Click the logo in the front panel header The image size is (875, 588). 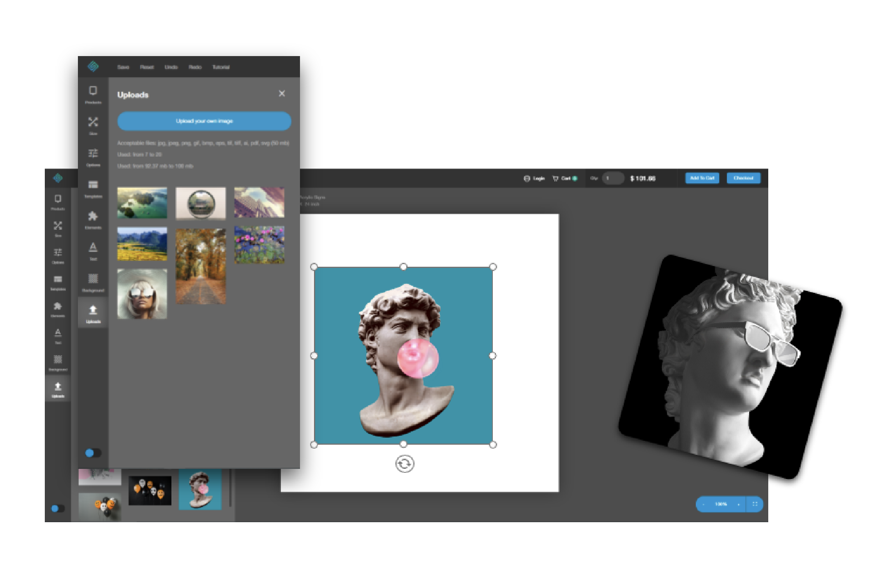[x=93, y=67]
